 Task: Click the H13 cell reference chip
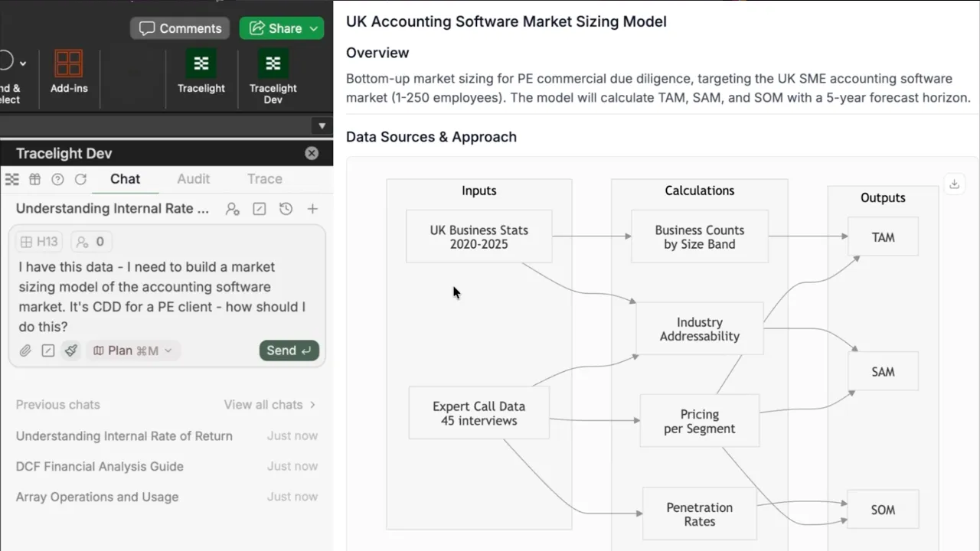39,242
